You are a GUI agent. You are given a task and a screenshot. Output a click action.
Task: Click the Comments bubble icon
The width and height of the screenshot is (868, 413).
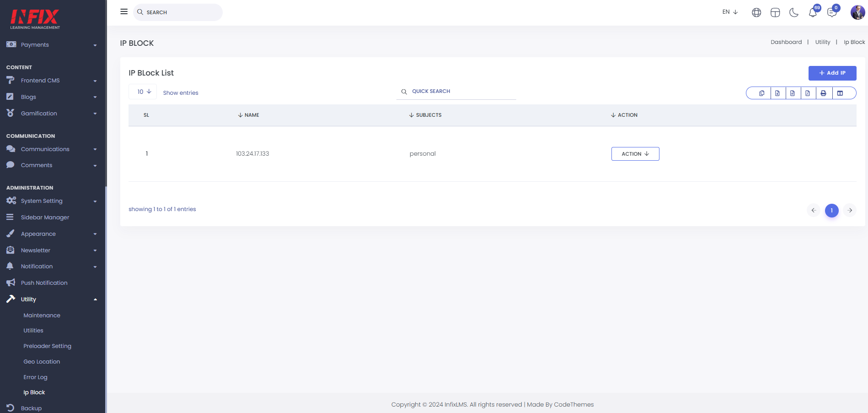click(11, 165)
